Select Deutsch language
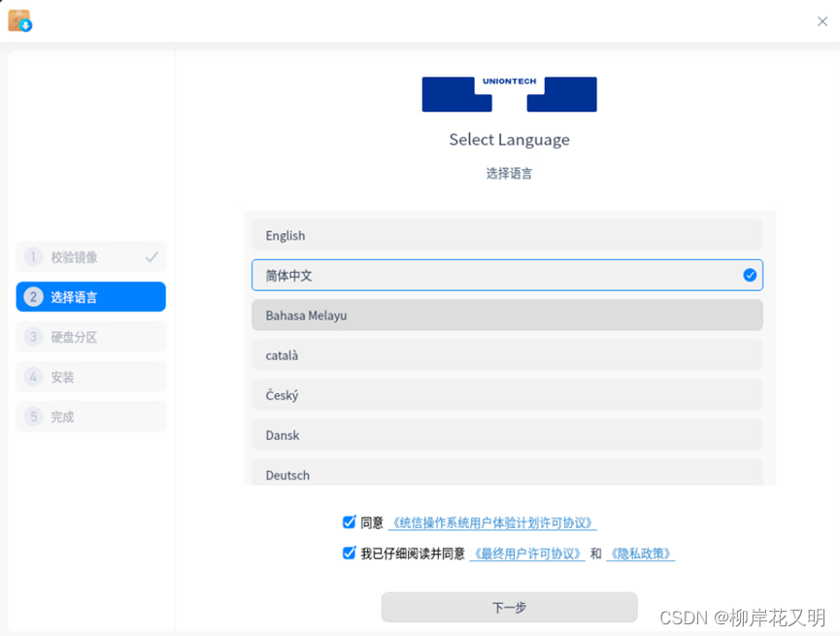The height and width of the screenshot is (636, 840). [507, 473]
